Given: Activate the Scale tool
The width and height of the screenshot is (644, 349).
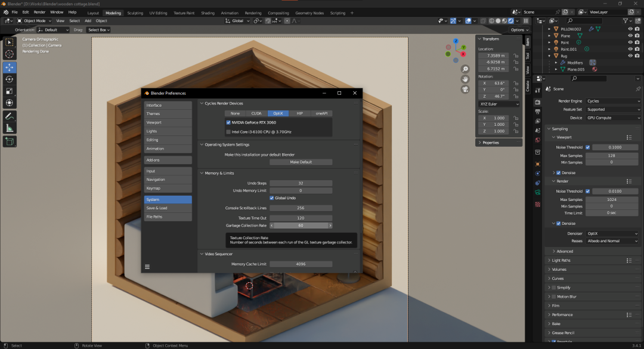Looking at the screenshot, I should [10, 91].
